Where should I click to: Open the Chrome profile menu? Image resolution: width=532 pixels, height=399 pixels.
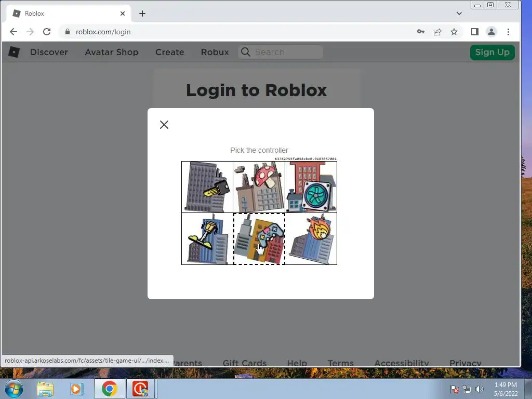pyautogui.click(x=491, y=32)
